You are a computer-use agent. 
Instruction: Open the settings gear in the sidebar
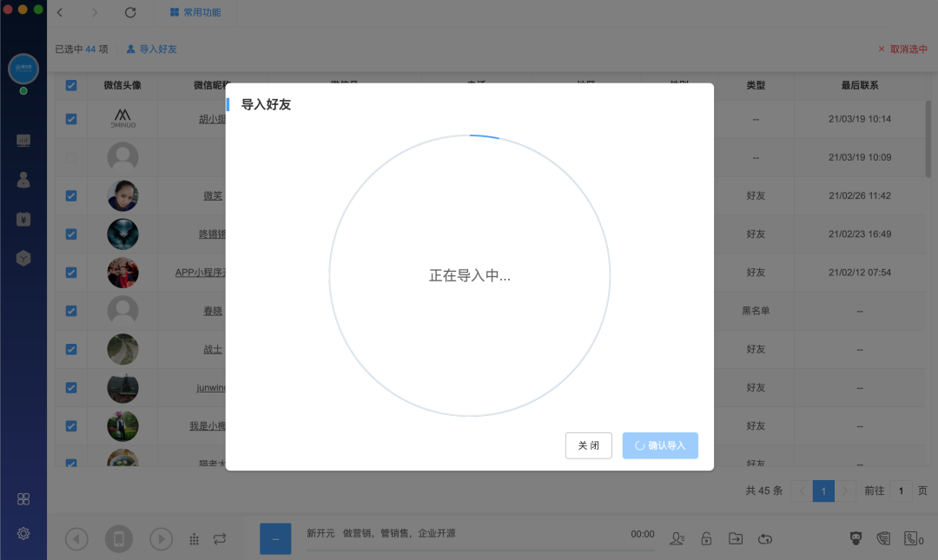click(x=23, y=533)
